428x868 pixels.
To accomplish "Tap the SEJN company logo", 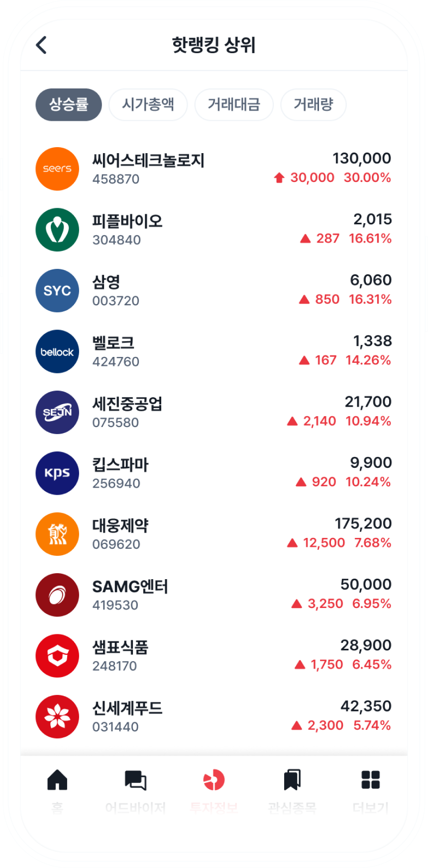I will tap(57, 413).
